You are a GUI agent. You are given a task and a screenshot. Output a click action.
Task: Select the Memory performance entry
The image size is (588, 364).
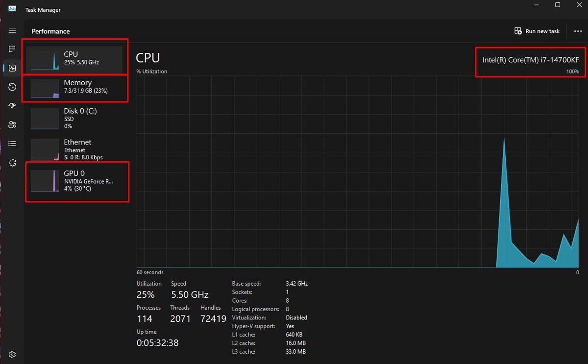[x=74, y=87]
